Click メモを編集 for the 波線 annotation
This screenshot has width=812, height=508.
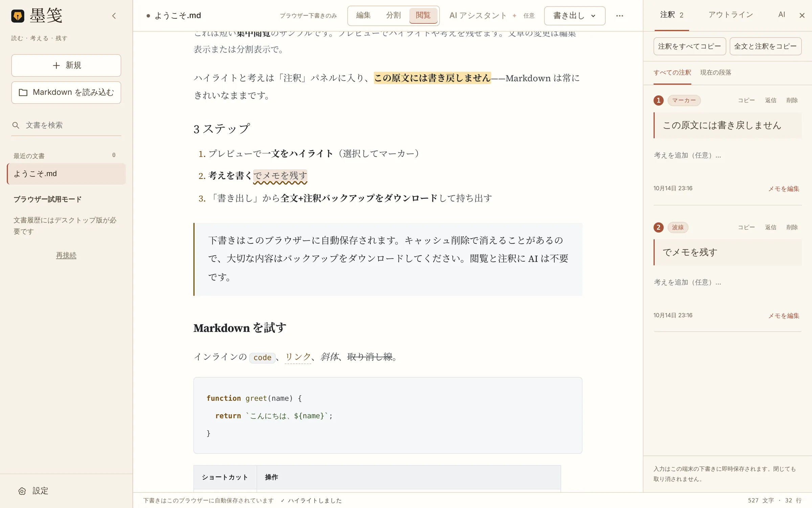point(784,316)
